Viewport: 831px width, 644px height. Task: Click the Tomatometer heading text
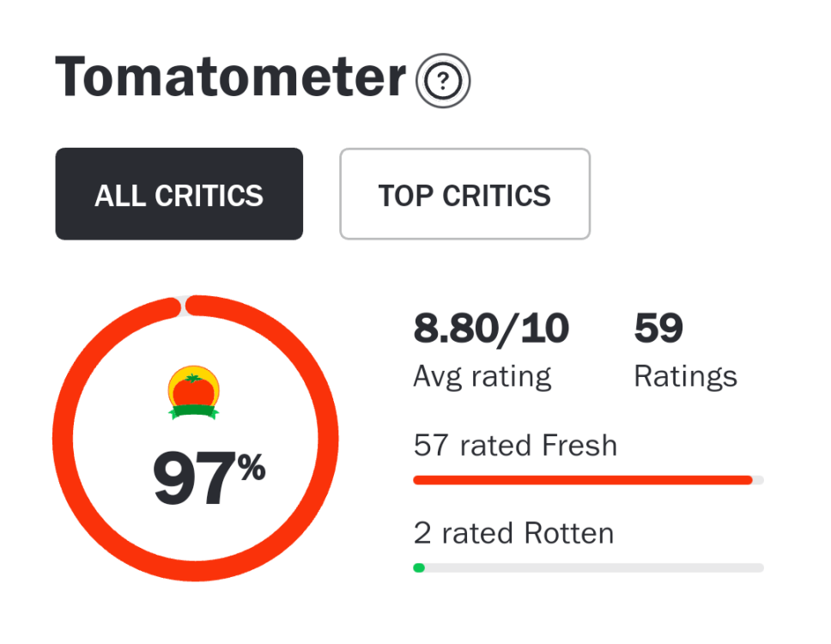click(230, 77)
